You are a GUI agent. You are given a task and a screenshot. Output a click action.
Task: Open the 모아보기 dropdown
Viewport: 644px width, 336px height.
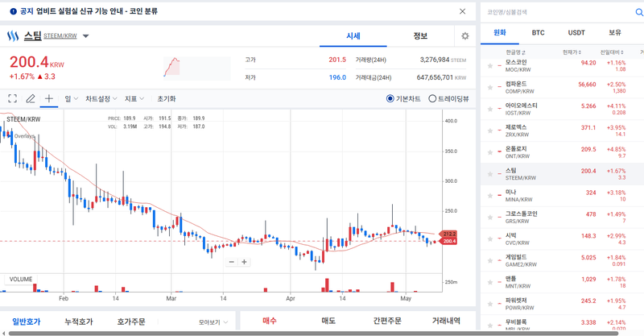(x=213, y=322)
